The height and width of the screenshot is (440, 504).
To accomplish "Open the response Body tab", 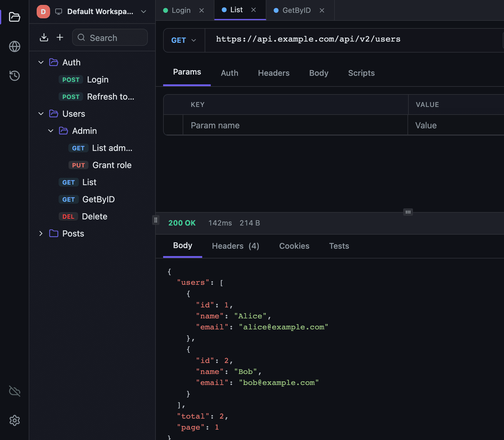I will tap(183, 246).
